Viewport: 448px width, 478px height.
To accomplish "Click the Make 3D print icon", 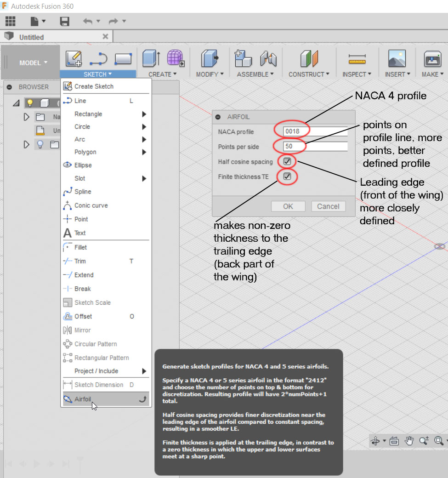I will click(432, 58).
